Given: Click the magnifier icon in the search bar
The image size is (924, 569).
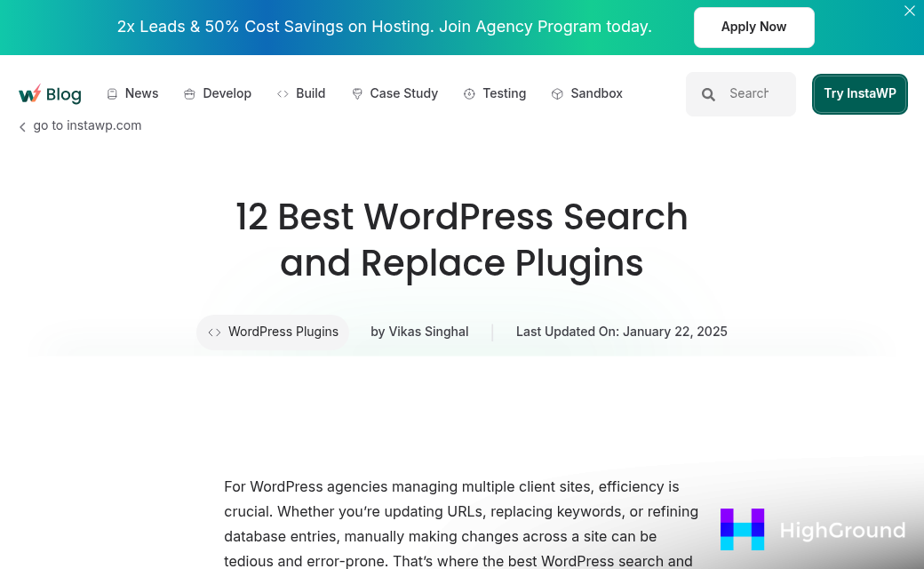Looking at the screenshot, I should click(x=709, y=93).
